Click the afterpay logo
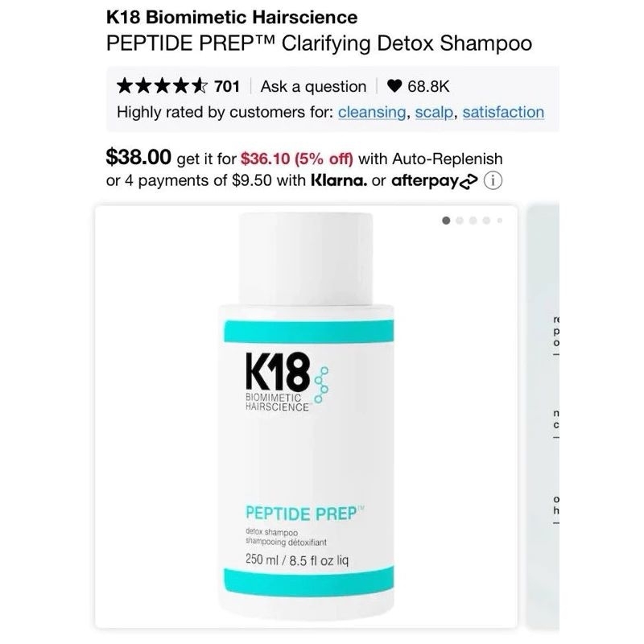The width and height of the screenshot is (644, 644). click(434, 180)
